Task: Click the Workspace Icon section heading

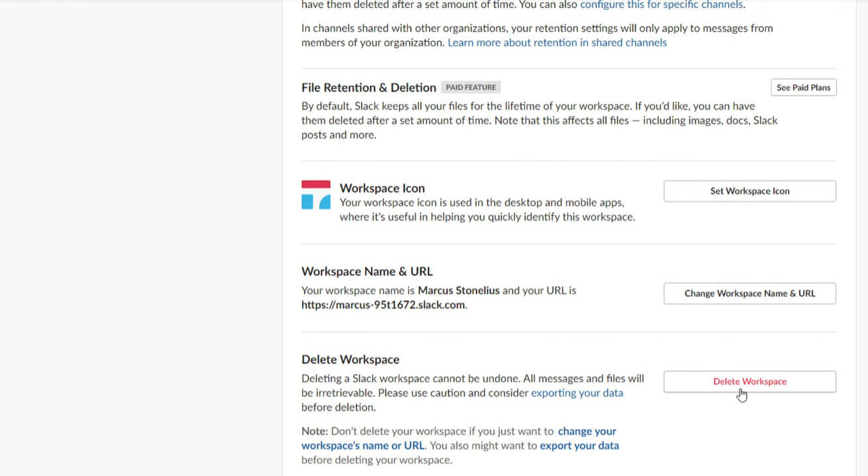Action: point(382,188)
